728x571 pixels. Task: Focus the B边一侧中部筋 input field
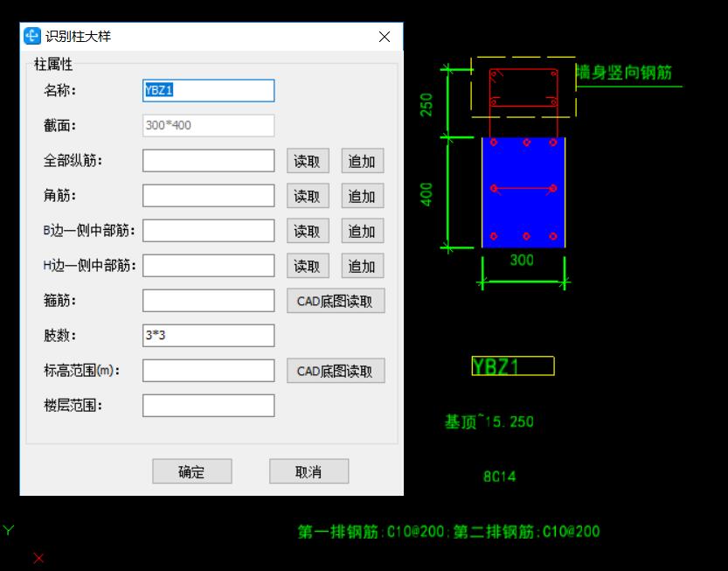(209, 231)
